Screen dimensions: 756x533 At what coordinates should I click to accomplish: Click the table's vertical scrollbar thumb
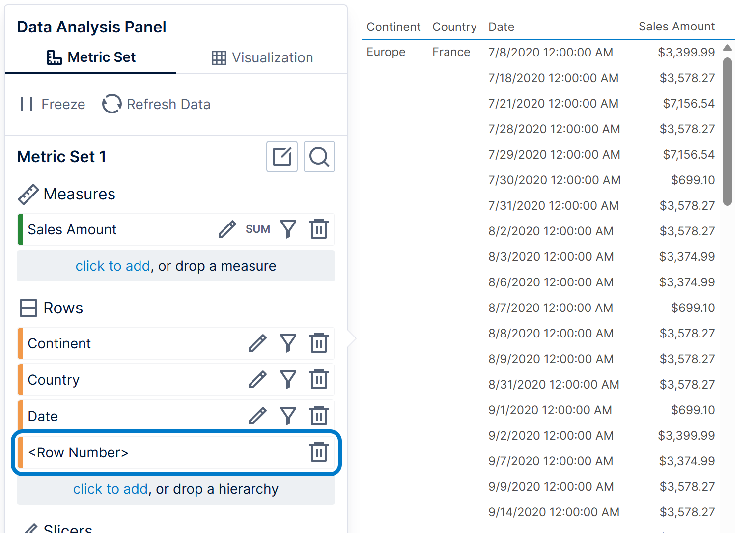click(x=728, y=132)
